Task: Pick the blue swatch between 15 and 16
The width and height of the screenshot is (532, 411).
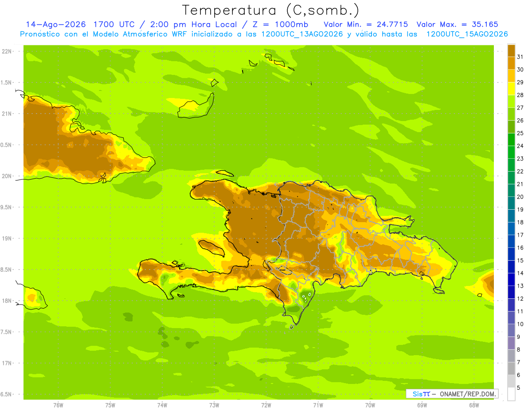Action: tap(511, 254)
